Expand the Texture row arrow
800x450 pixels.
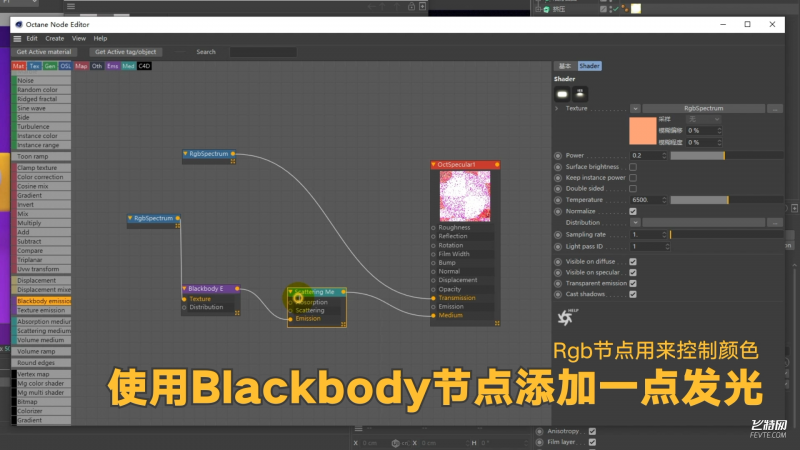pos(557,108)
